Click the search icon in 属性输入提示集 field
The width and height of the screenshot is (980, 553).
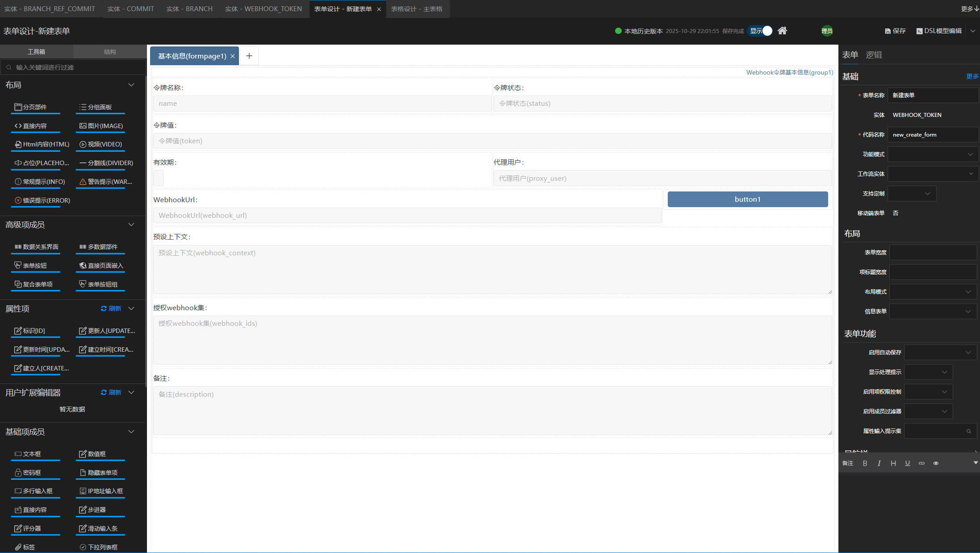(x=968, y=431)
